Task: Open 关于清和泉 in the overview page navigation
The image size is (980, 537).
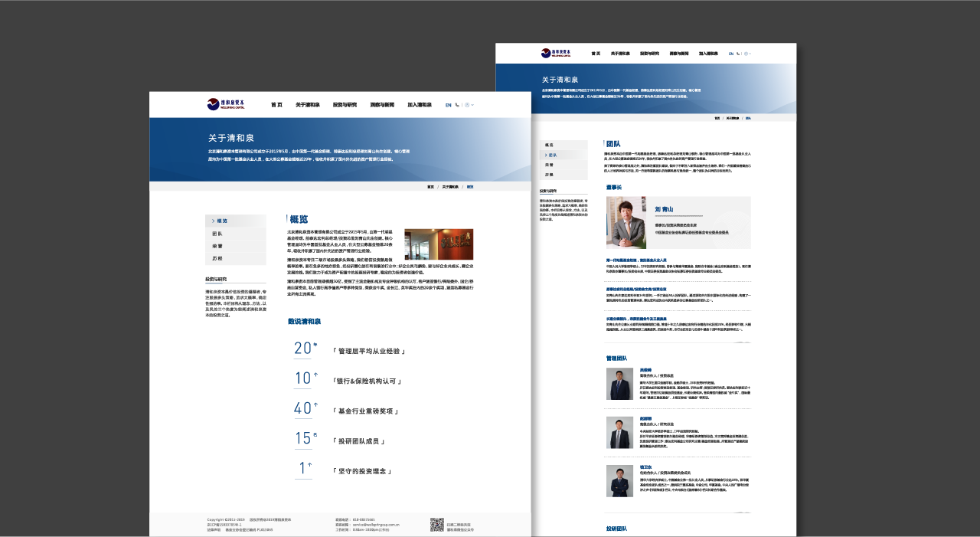Action: [308, 105]
